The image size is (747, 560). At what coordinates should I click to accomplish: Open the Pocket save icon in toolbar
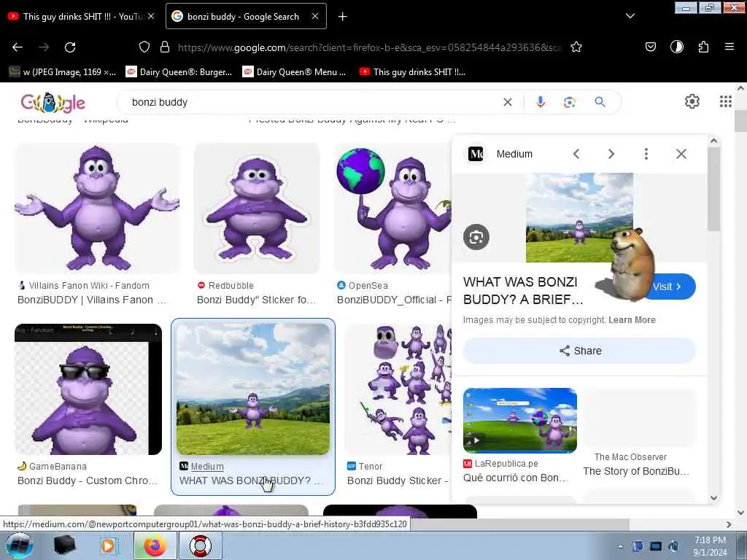(650, 47)
